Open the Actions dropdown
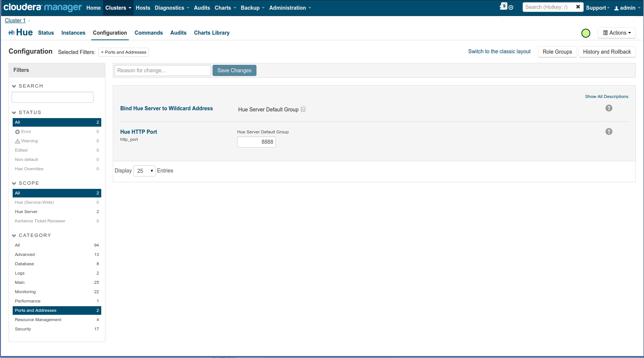 (x=616, y=33)
